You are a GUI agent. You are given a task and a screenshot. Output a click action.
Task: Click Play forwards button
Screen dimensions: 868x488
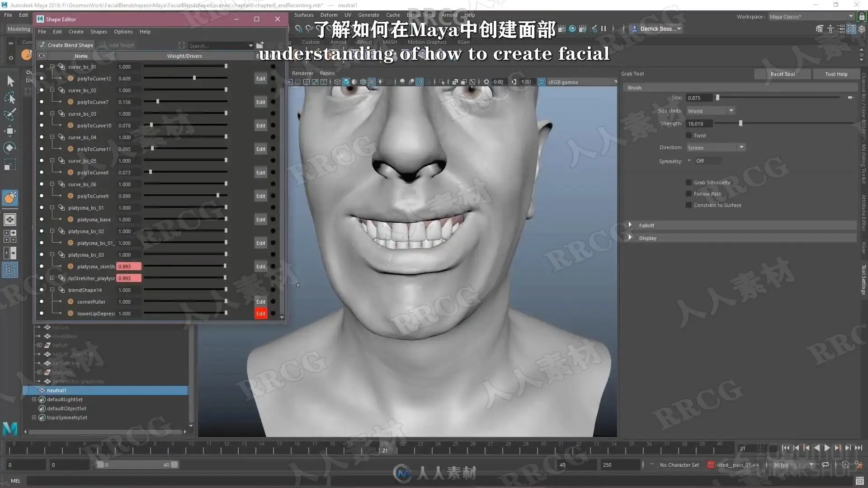pyautogui.click(x=827, y=448)
